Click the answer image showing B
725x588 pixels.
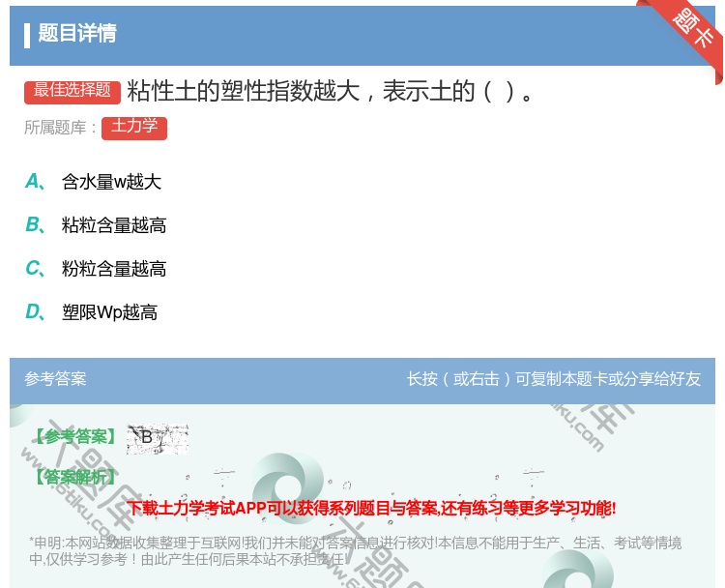coord(158,438)
